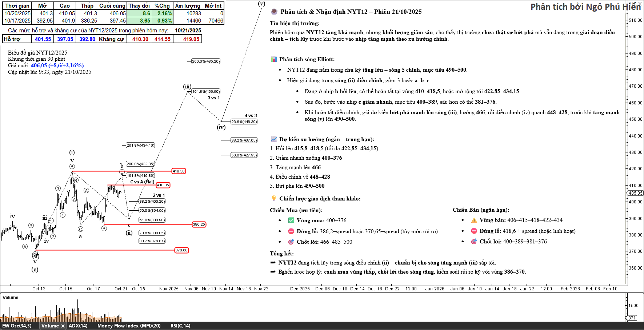Close the Volume indicator tab
The image size is (644, 330).
tap(63, 326)
